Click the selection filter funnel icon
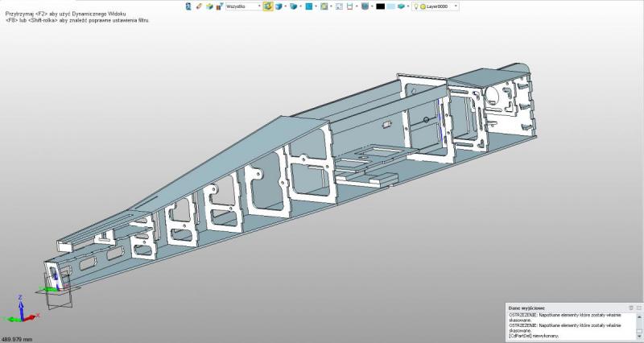This screenshot has height=343, width=644. point(220,6)
